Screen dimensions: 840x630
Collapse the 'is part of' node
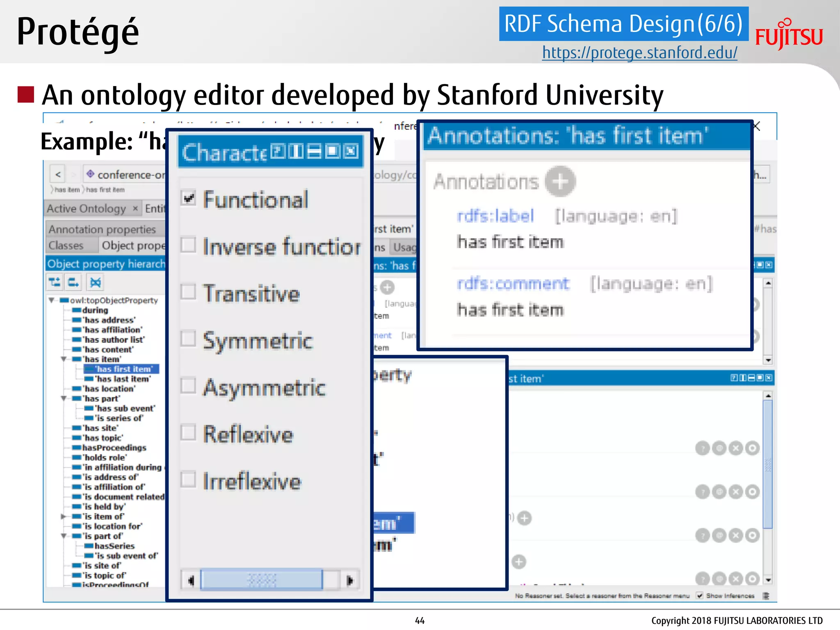[x=64, y=536]
